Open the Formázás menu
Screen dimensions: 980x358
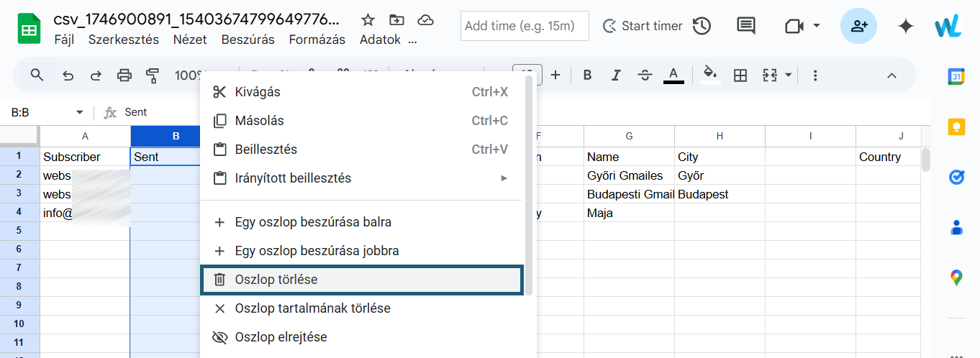(x=317, y=40)
